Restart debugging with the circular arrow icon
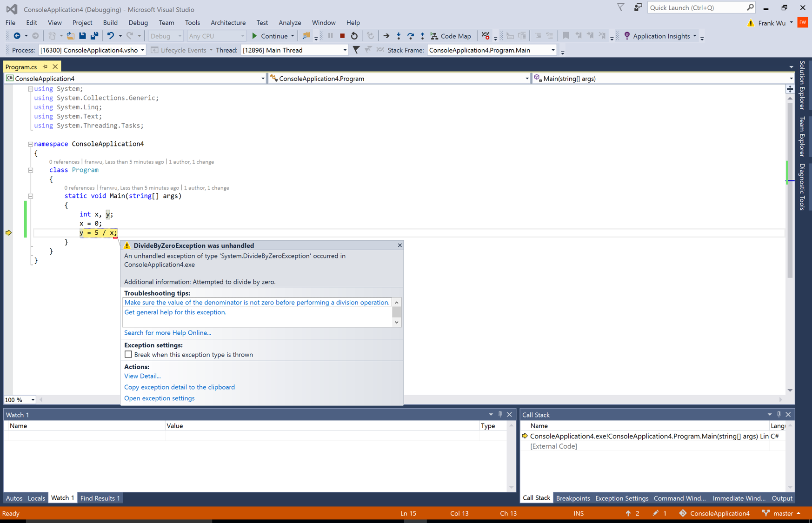Image resolution: width=812 pixels, height=523 pixels. (354, 36)
